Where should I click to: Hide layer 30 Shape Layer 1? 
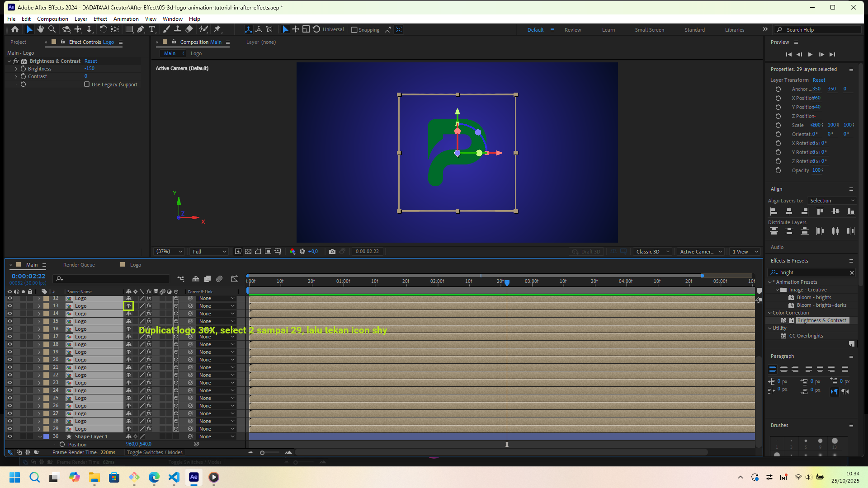[9, 436]
